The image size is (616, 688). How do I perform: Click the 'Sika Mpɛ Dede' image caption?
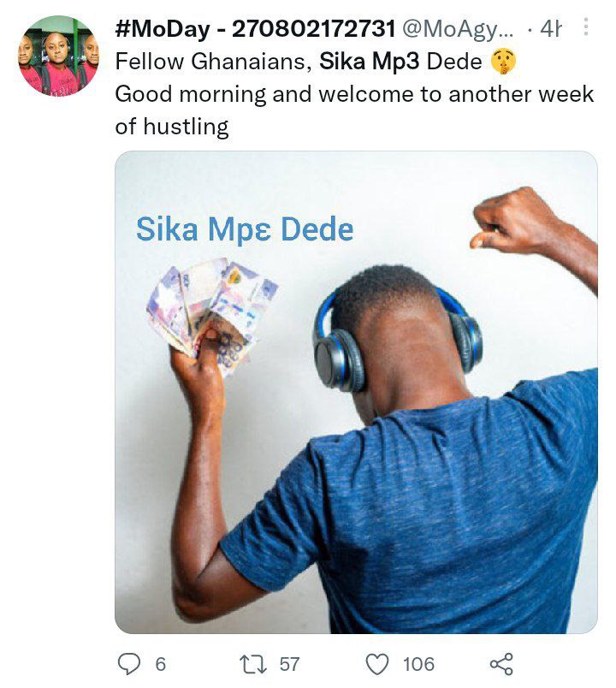tap(245, 229)
